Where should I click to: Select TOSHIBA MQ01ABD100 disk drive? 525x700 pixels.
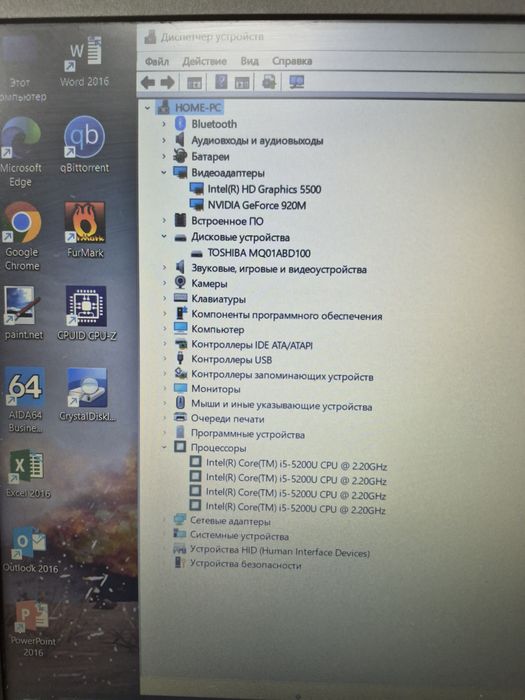coord(259,253)
